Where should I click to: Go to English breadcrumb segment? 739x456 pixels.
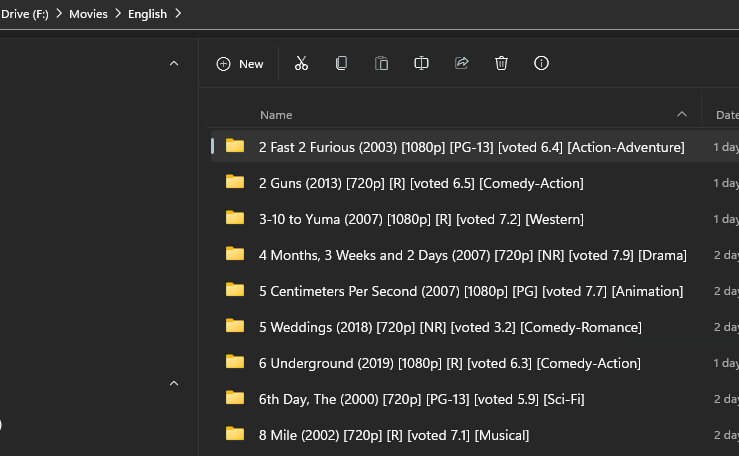148,14
